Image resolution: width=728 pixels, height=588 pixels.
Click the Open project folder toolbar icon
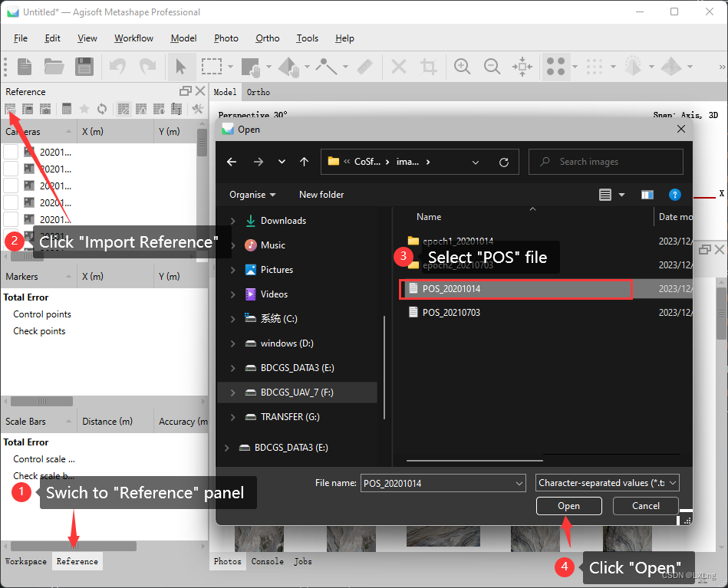point(54,67)
